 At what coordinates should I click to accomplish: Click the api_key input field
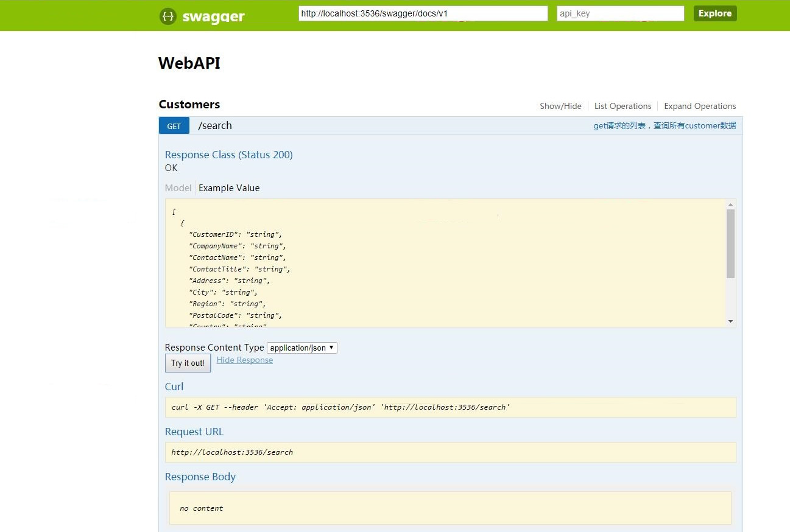pyautogui.click(x=620, y=13)
